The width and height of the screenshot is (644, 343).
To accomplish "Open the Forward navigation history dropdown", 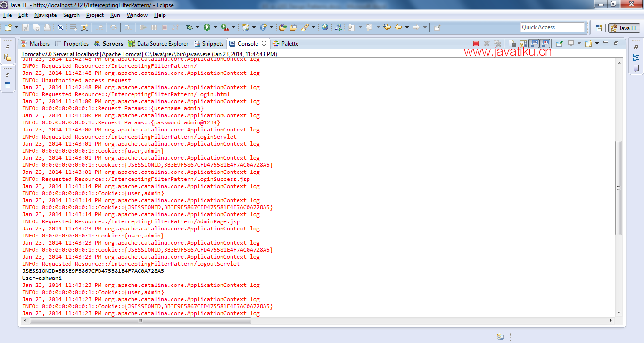I will pos(425,27).
